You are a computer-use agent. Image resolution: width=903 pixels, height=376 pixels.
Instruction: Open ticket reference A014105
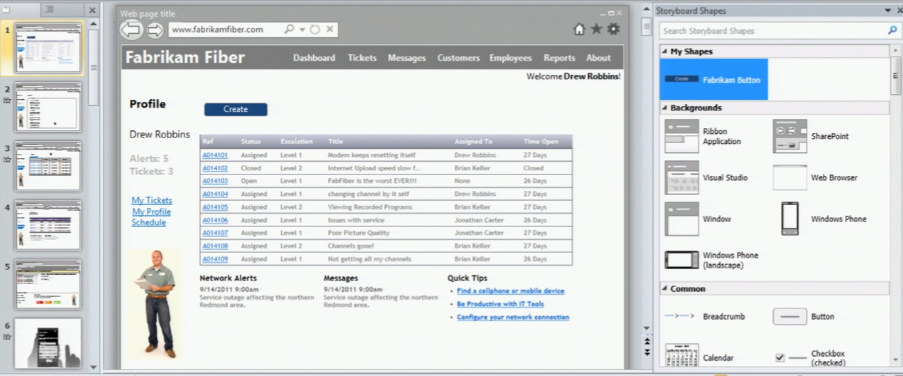coord(215,207)
